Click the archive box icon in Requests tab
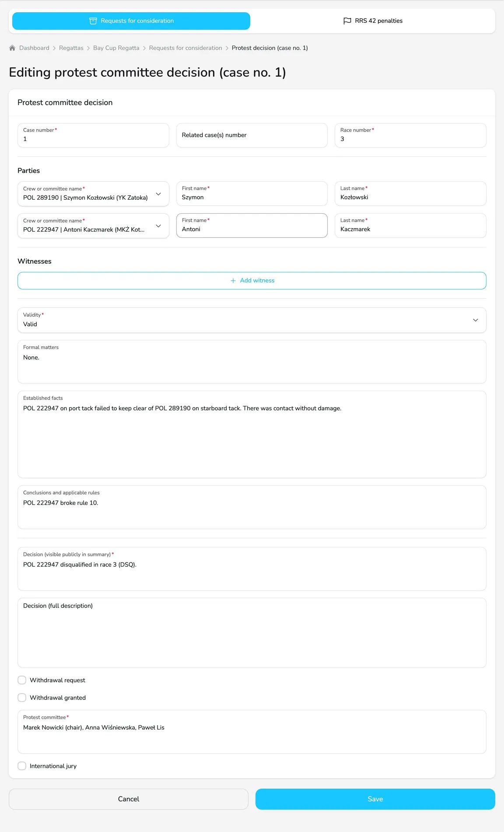This screenshot has width=504, height=832. coord(93,21)
